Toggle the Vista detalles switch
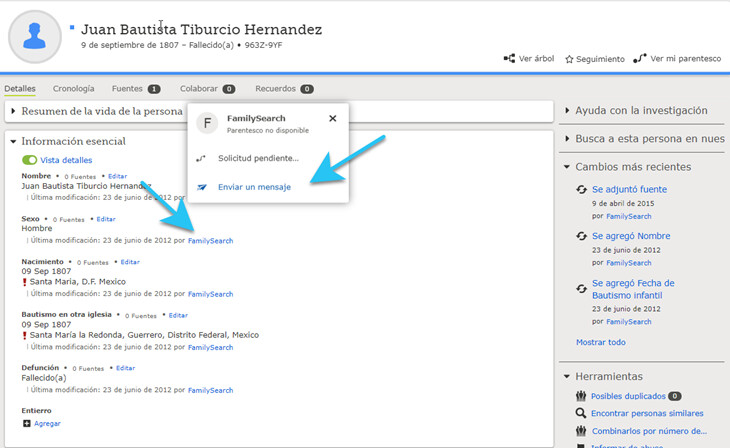Viewport: 730px width, 448px height. click(x=29, y=160)
